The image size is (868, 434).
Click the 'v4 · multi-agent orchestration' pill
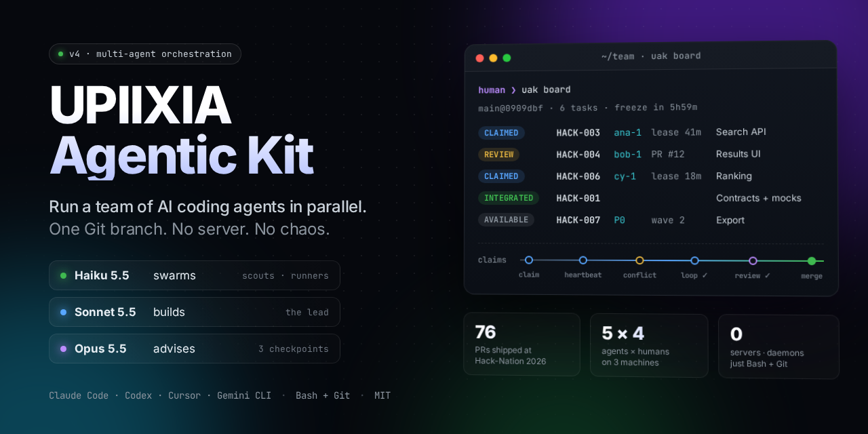coord(145,54)
